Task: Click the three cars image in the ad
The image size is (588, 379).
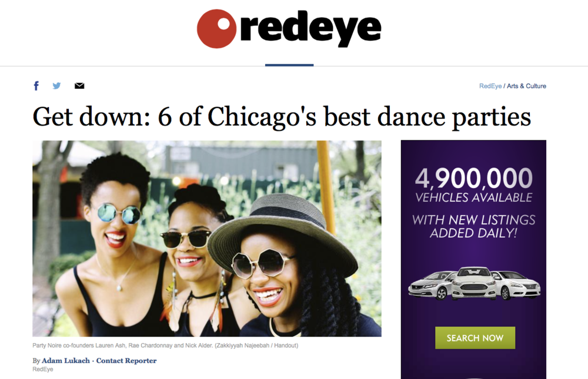Action: (474, 283)
